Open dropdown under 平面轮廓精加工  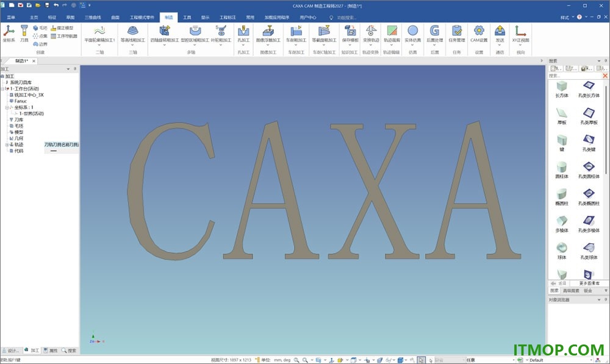(99, 45)
